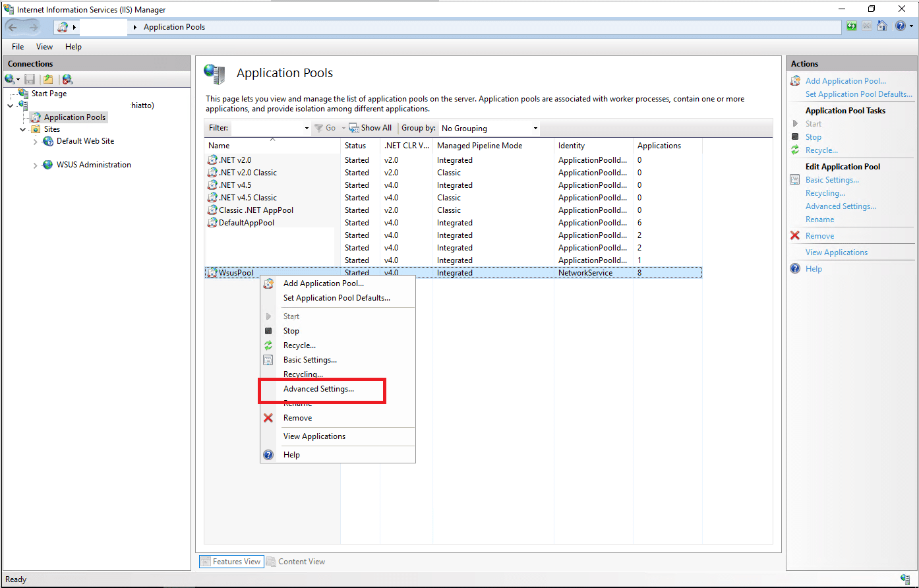Sort the list by the Applications column header
919x588 pixels.
[x=668, y=146]
